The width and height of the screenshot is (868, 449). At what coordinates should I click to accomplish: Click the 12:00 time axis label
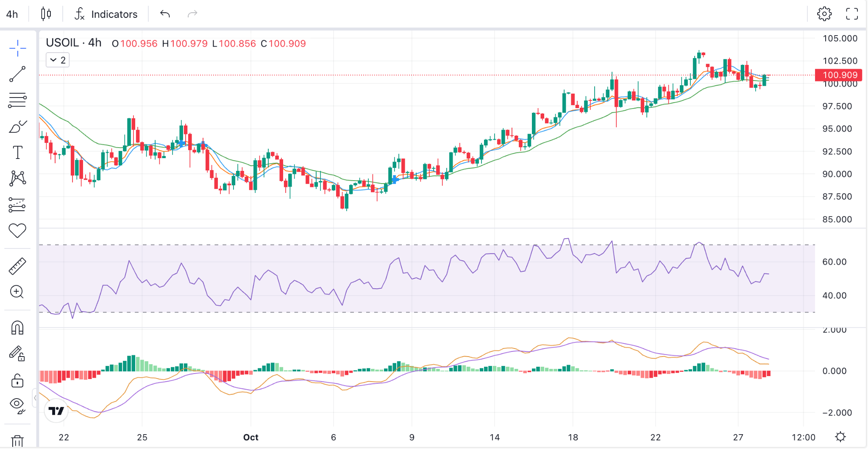coord(803,437)
